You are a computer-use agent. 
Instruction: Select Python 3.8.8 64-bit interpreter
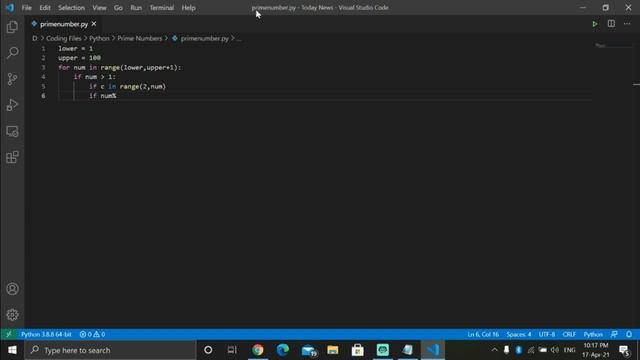point(46,334)
